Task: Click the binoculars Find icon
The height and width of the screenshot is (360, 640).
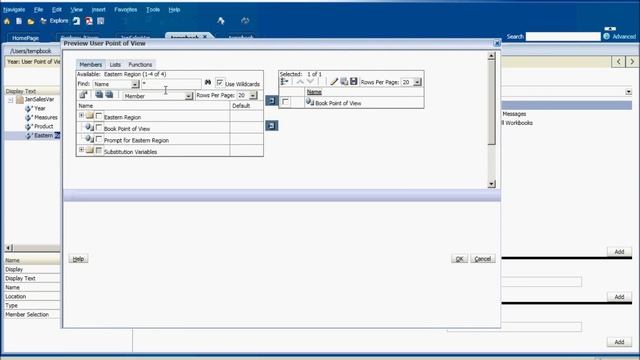Action: tap(208, 82)
